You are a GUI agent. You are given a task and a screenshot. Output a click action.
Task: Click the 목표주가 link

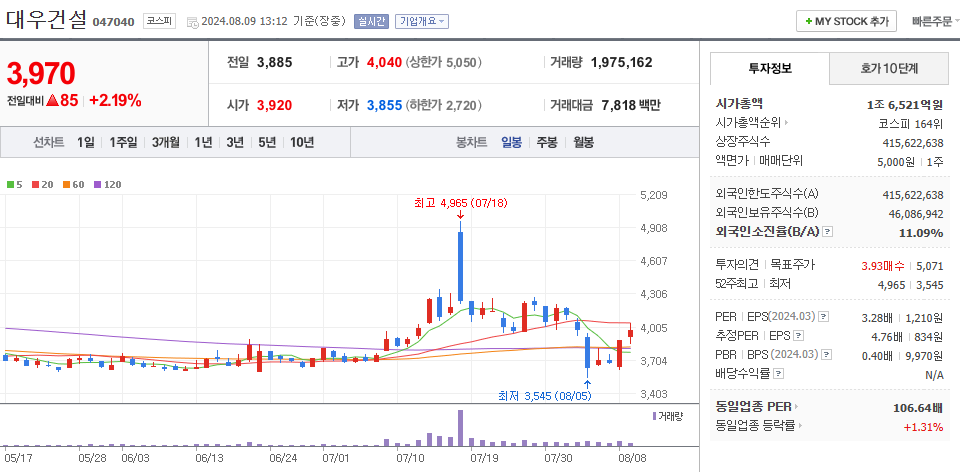(793, 265)
